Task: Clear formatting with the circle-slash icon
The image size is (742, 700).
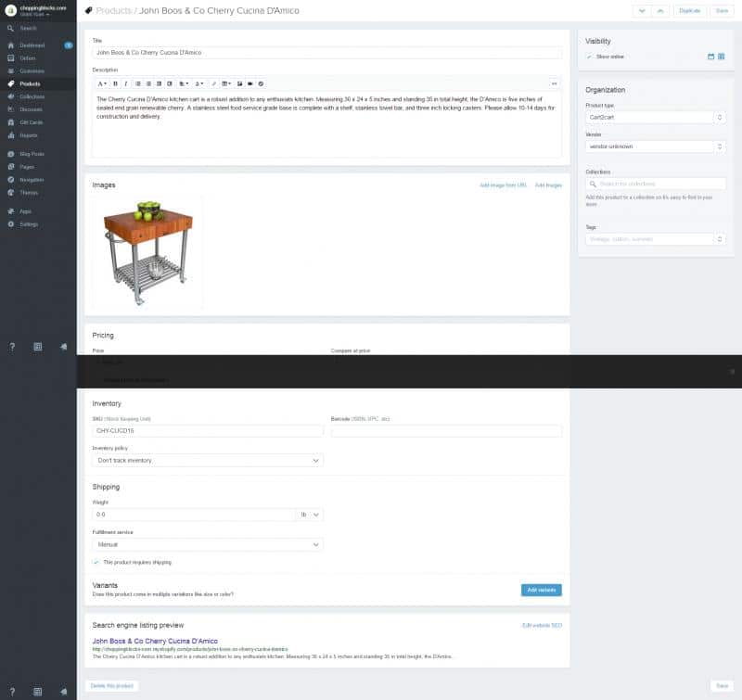Action: tap(261, 83)
